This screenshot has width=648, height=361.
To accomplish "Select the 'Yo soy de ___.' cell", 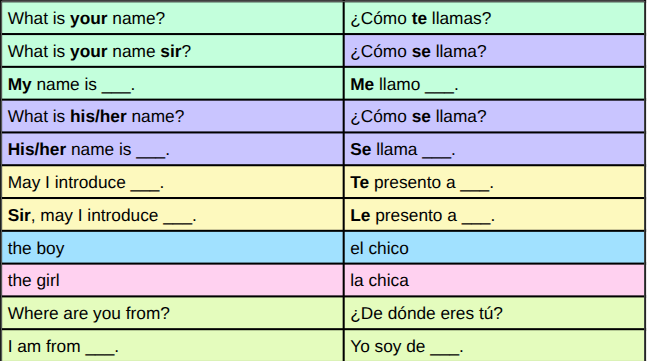I will (x=494, y=346).
